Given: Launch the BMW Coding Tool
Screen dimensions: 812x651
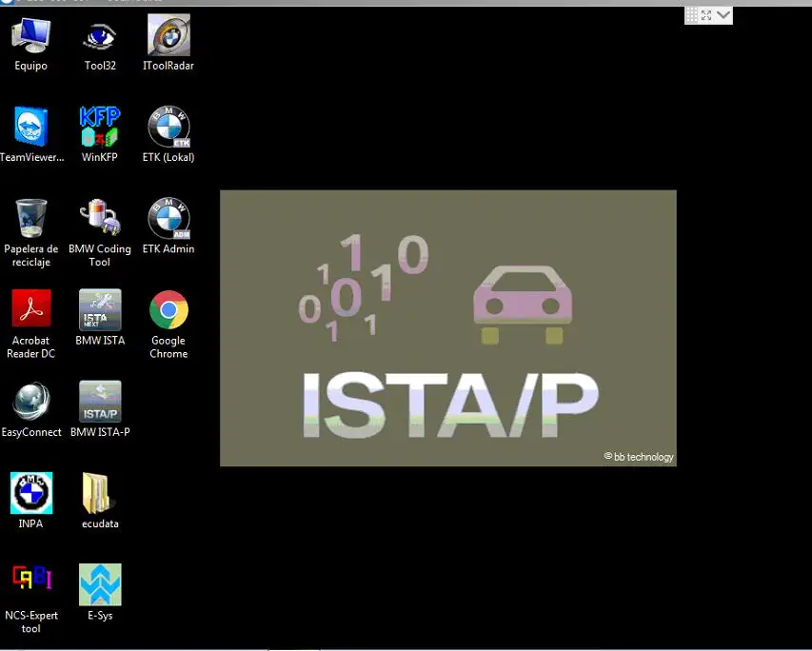Looking at the screenshot, I should pos(99,219).
